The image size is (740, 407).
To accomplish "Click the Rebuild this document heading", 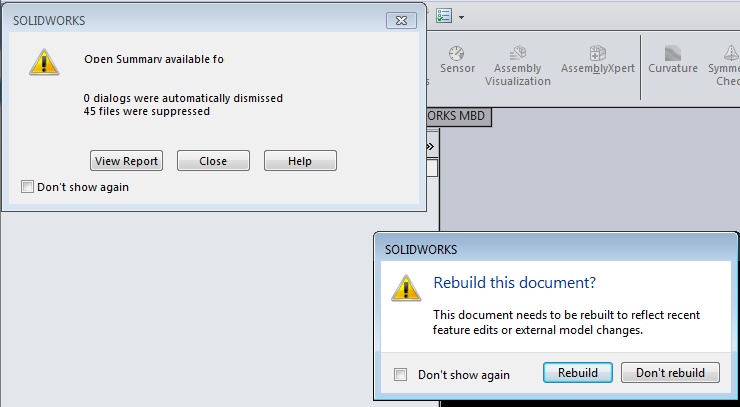I will coord(514,282).
